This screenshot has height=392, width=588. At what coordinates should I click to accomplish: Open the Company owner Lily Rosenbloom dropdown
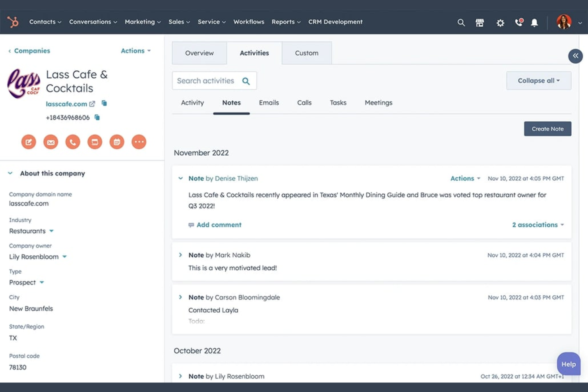38,257
